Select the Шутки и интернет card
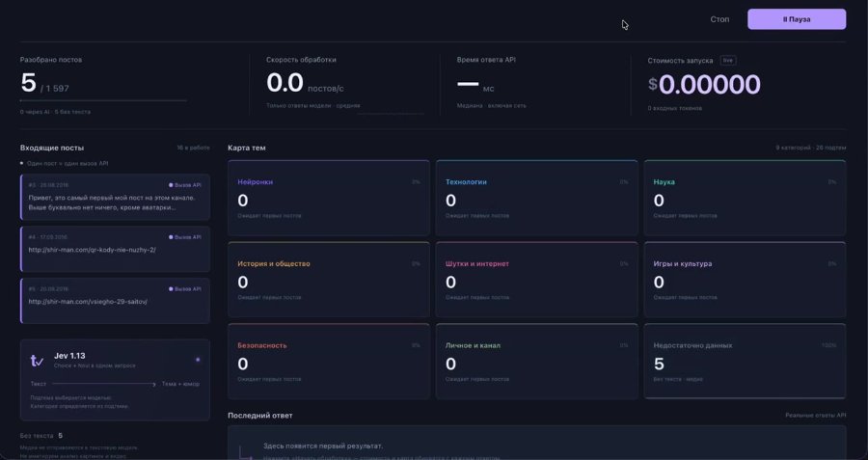 (x=536, y=280)
